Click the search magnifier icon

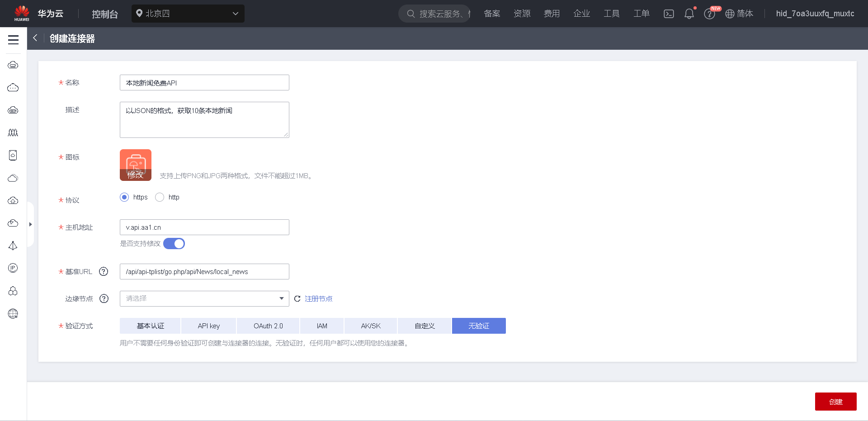[411, 14]
